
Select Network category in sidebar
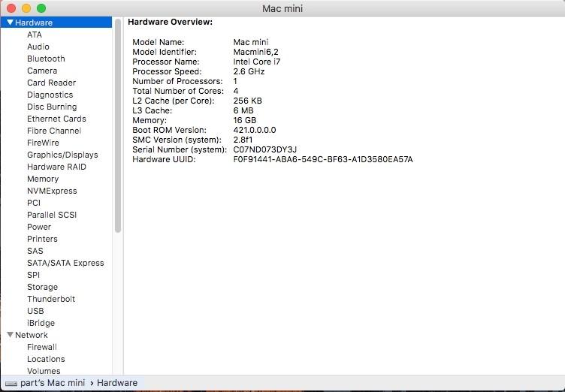32,335
